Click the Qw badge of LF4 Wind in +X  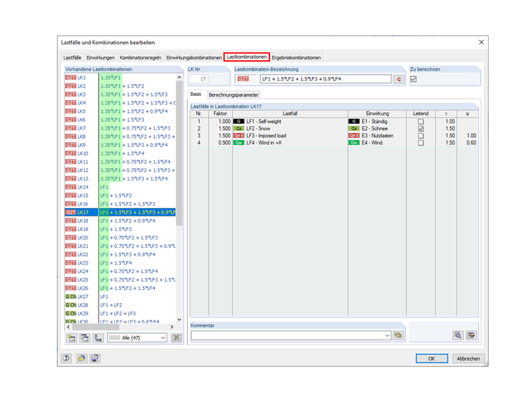pyautogui.click(x=239, y=143)
